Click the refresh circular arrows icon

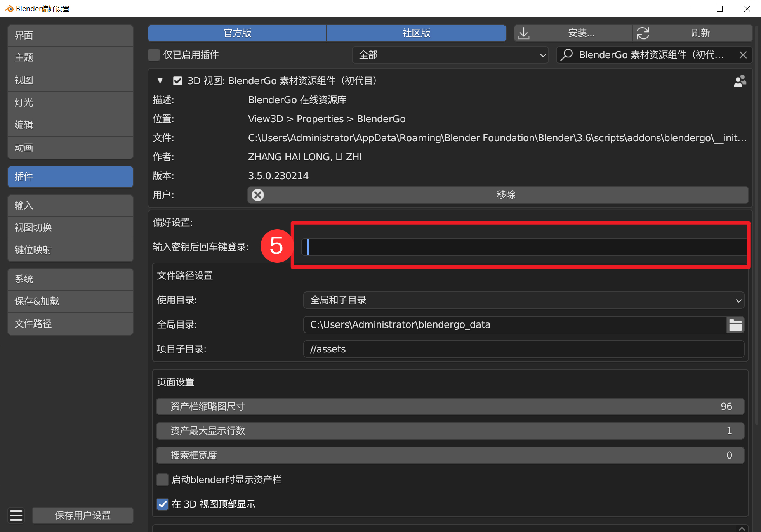coord(643,33)
